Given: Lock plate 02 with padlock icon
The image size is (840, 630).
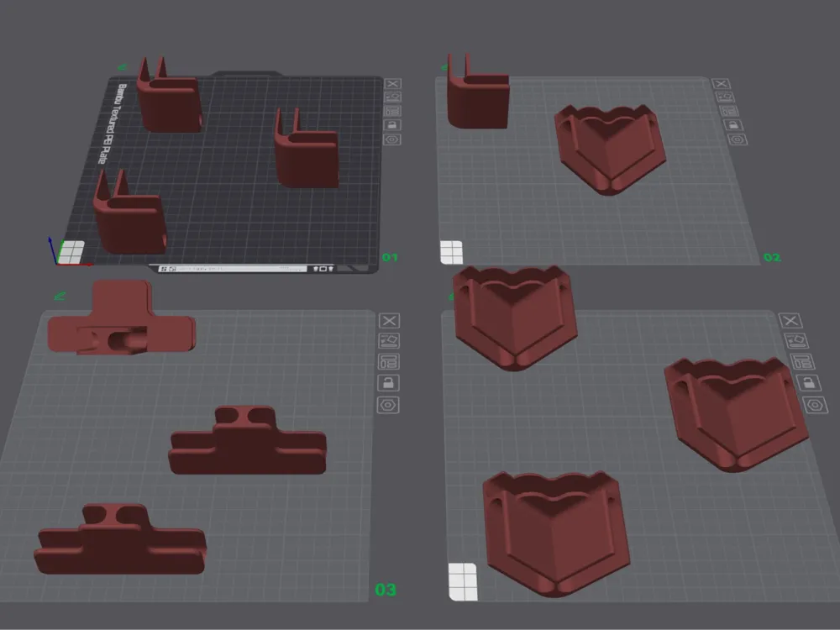Looking at the screenshot, I should (x=733, y=125).
